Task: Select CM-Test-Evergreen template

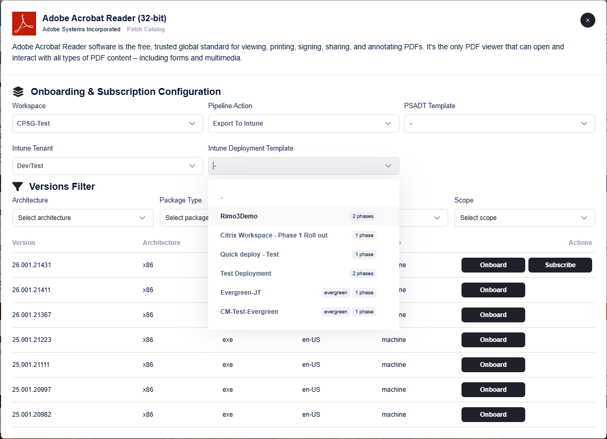Action: pos(304,312)
